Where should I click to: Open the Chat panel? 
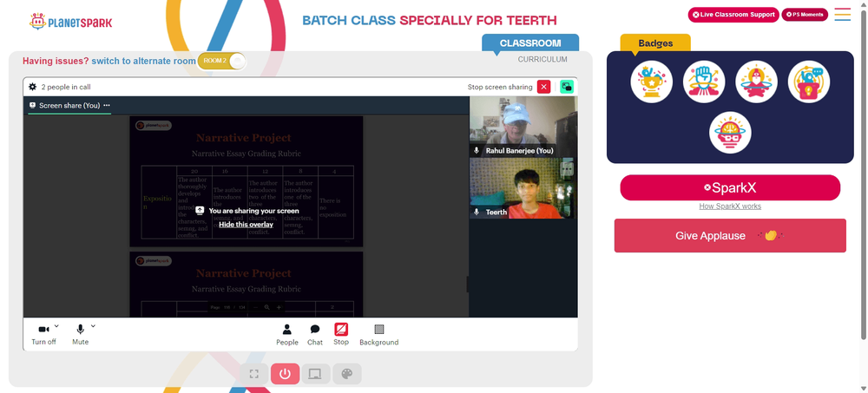click(x=315, y=335)
